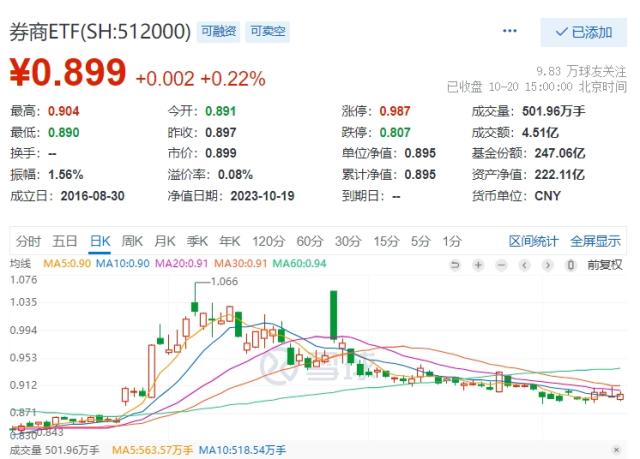Select the 日K tab

click(100, 241)
